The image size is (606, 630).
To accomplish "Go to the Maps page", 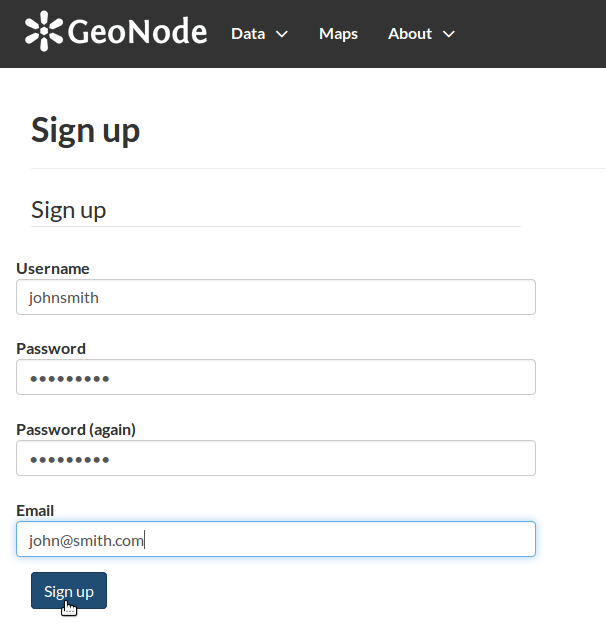I will (x=338, y=34).
